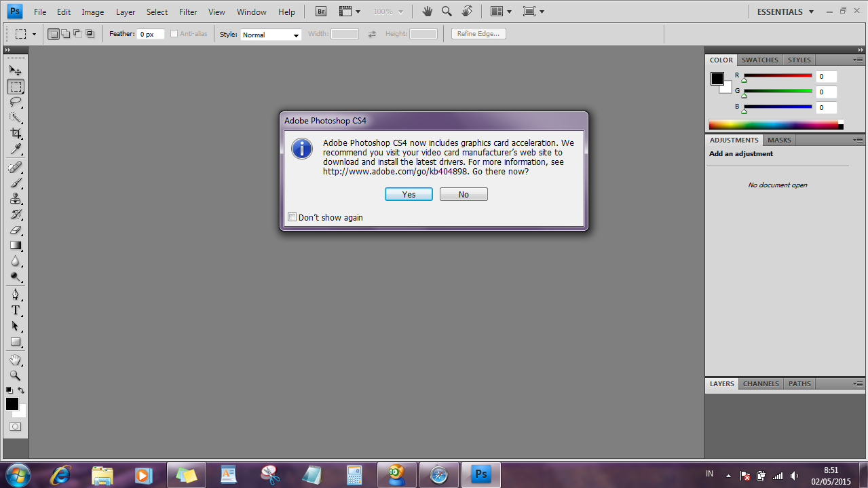
Task: Switch to the Channels tab
Action: click(761, 383)
